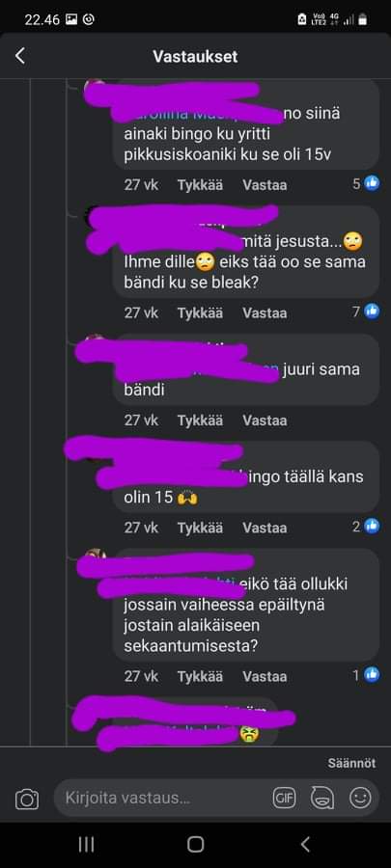Image resolution: width=391 pixels, height=868 pixels.
Task: Tap the like reaction icon showing 5
Action: click(372, 183)
